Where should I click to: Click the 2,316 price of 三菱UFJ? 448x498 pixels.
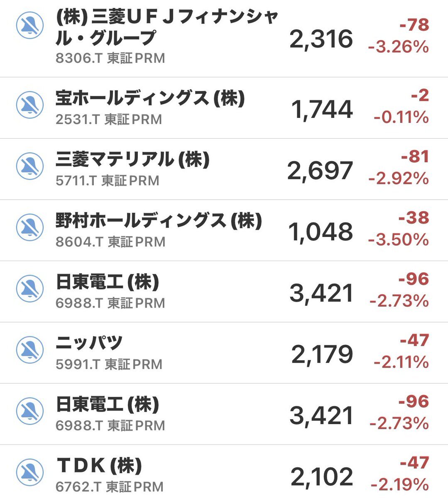click(x=321, y=39)
